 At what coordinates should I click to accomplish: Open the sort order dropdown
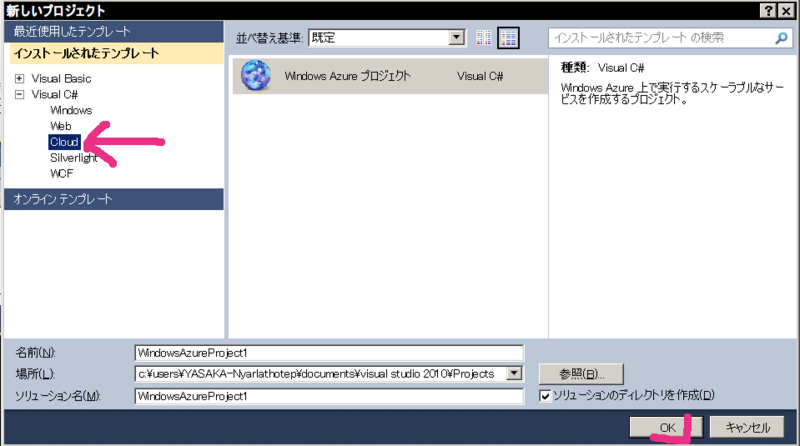pos(457,37)
